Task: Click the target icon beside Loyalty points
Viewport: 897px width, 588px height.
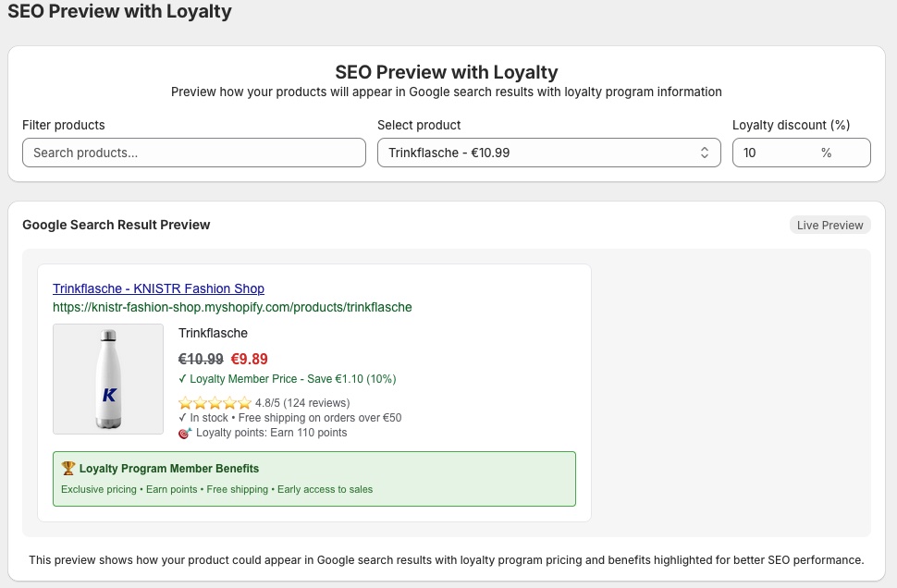Action: [185, 433]
